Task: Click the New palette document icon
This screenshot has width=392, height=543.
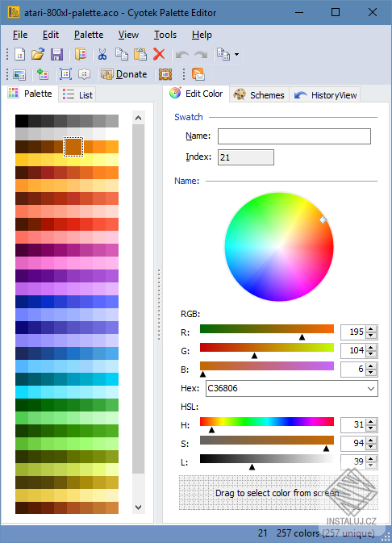Action: coord(19,54)
